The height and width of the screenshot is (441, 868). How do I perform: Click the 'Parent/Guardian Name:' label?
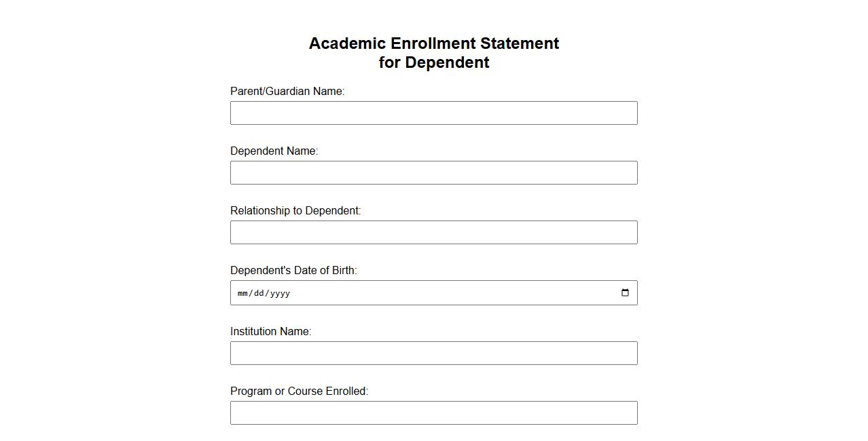287,92
